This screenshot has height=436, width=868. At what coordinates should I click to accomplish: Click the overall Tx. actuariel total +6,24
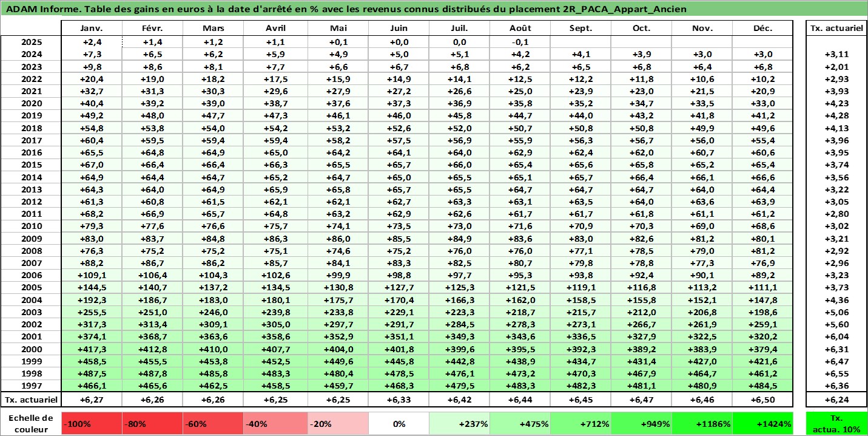click(x=836, y=400)
